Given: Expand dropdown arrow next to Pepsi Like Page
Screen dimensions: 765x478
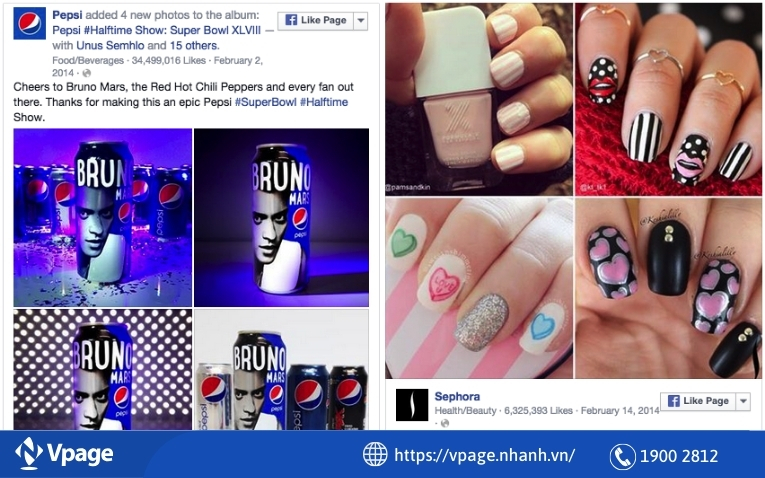Looking at the screenshot, I should 361,20.
